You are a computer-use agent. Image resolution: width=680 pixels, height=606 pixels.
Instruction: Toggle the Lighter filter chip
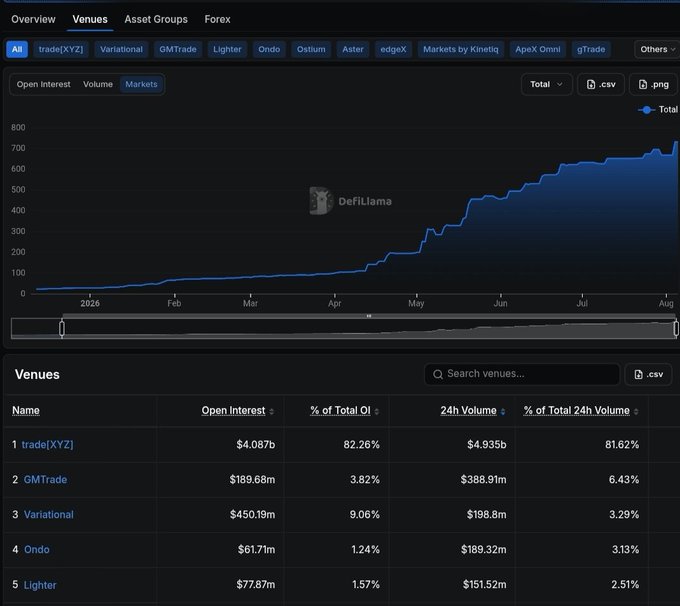227,49
